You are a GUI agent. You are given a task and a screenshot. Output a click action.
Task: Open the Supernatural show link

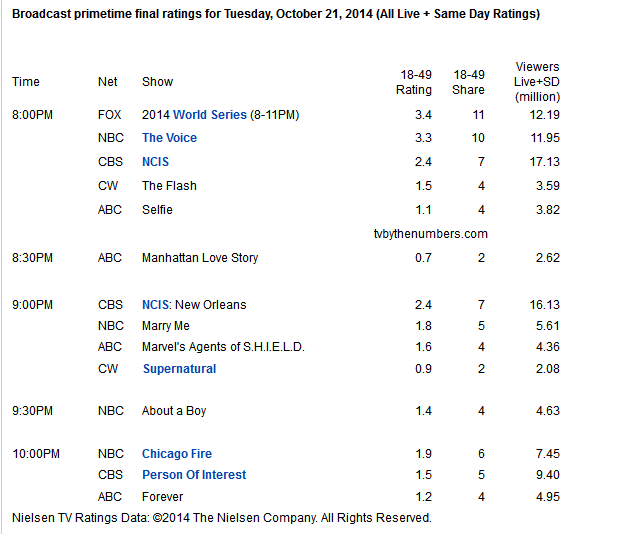pos(179,369)
